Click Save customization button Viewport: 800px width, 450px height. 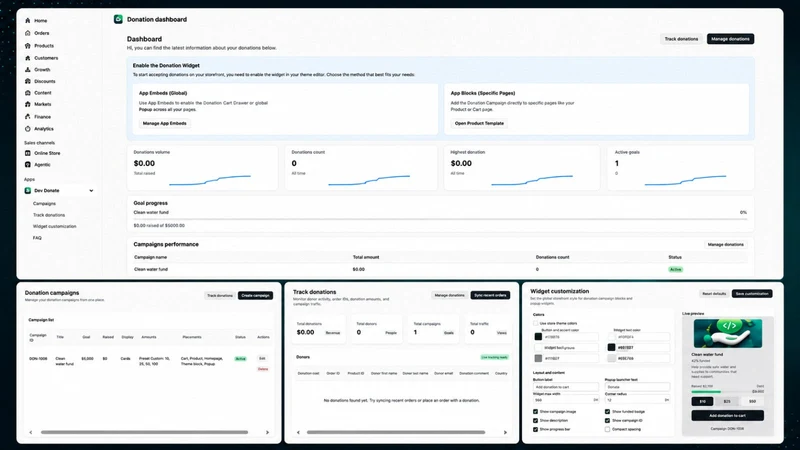point(752,293)
